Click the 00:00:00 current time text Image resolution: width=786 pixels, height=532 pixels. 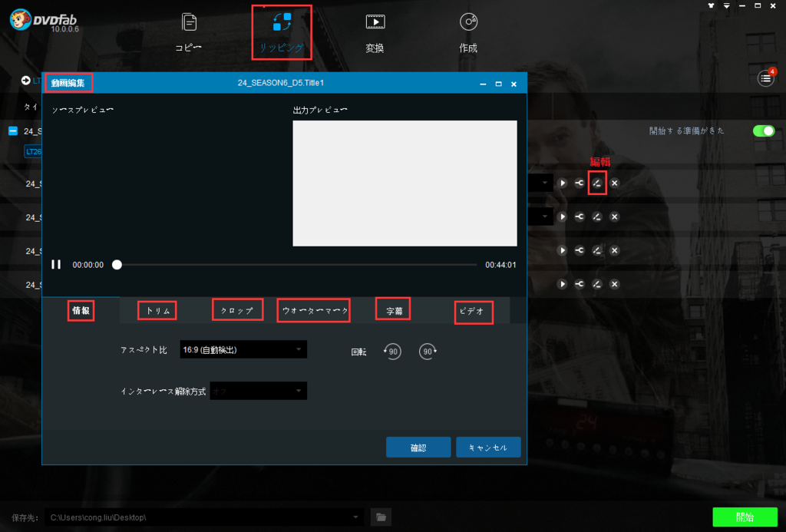click(88, 265)
